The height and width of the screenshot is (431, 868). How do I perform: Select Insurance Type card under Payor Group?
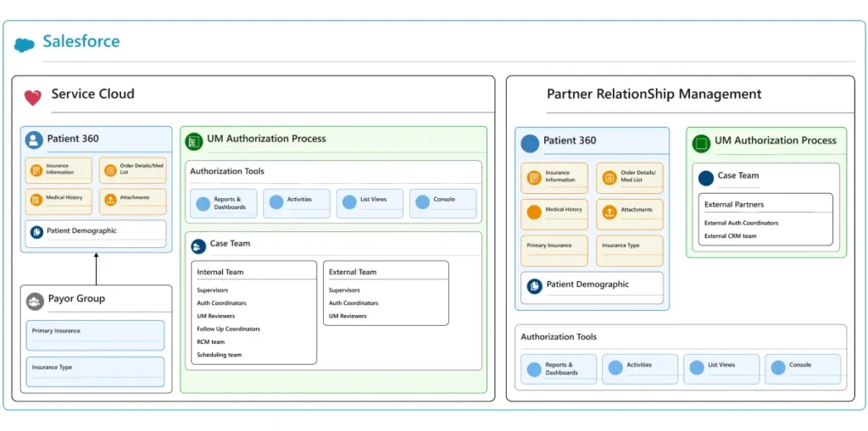(x=95, y=372)
